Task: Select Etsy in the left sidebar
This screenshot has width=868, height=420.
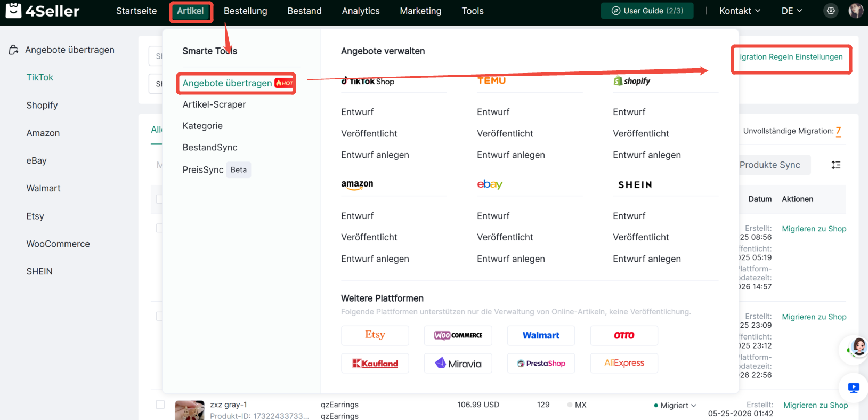Action: point(35,216)
